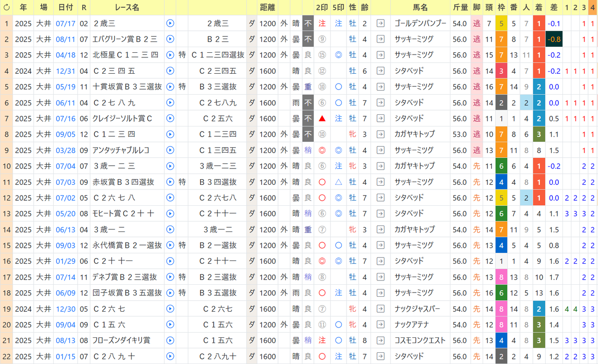Sort by the 年 column header
Viewport: 598px width, 364px height.
(23, 7)
